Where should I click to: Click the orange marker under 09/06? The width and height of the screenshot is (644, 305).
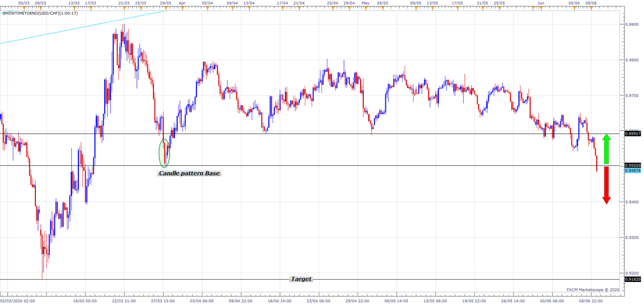[591, 8]
